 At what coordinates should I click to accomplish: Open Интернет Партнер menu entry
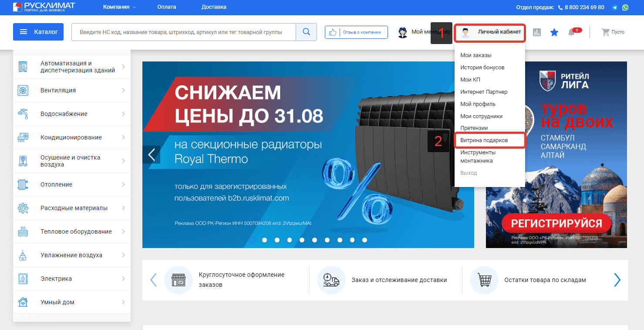pos(484,92)
